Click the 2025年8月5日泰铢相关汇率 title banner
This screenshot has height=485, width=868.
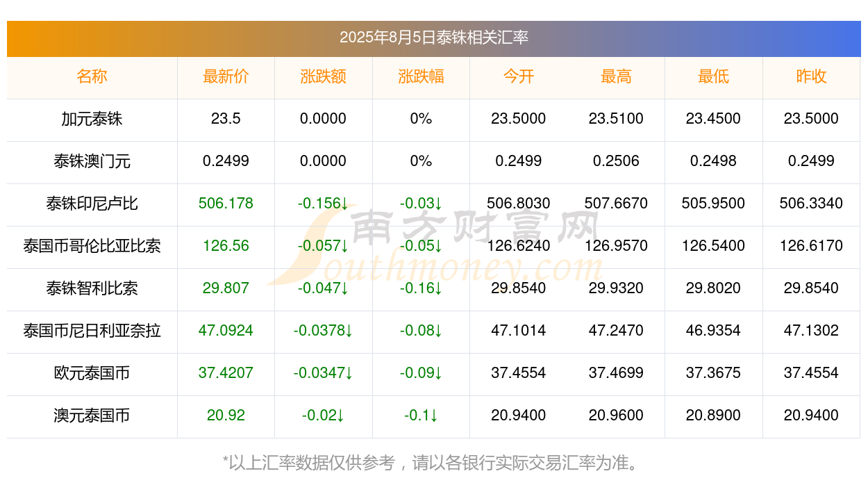[x=434, y=38]
